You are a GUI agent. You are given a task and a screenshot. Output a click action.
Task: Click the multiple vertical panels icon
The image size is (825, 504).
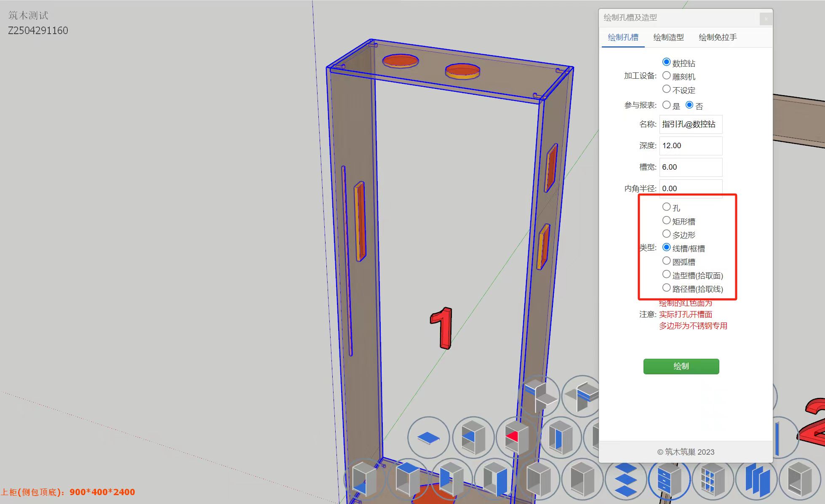click(756, 479)
